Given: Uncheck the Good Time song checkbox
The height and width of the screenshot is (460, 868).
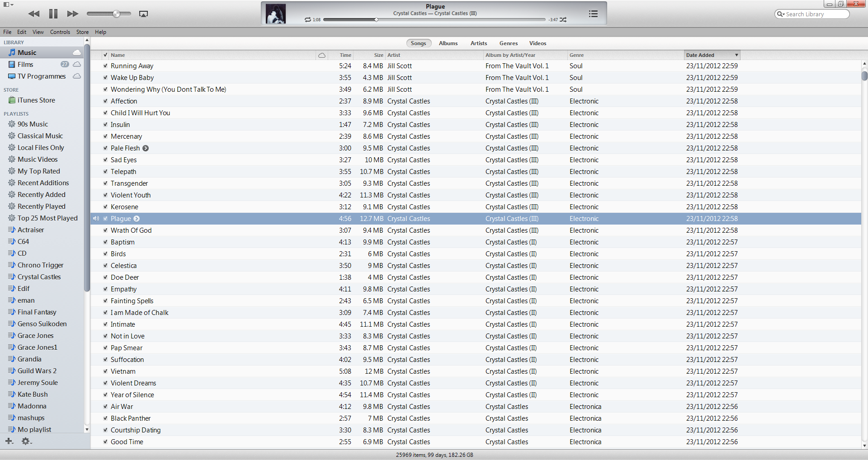Looking at the screenshot, I should 105,442.
